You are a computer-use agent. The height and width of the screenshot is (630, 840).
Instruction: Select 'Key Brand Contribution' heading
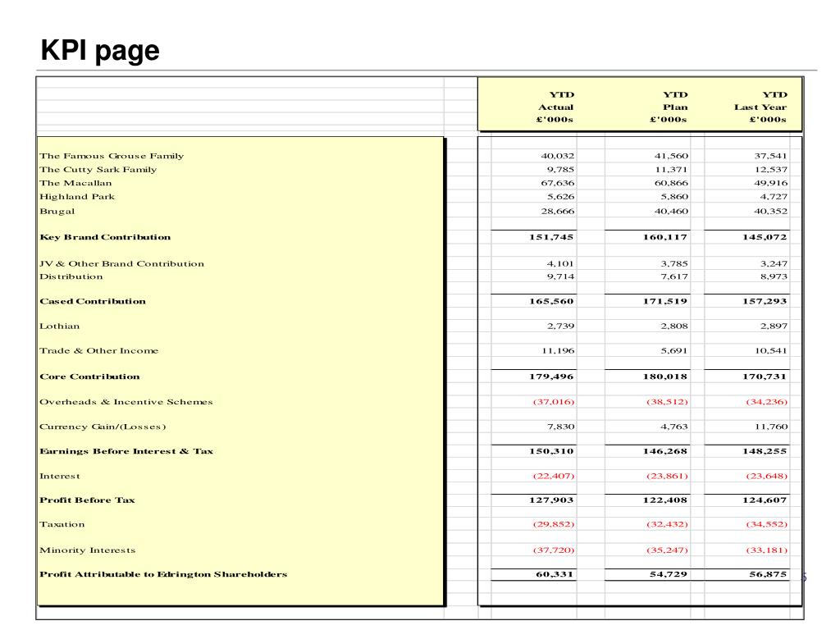coord(105,237)
